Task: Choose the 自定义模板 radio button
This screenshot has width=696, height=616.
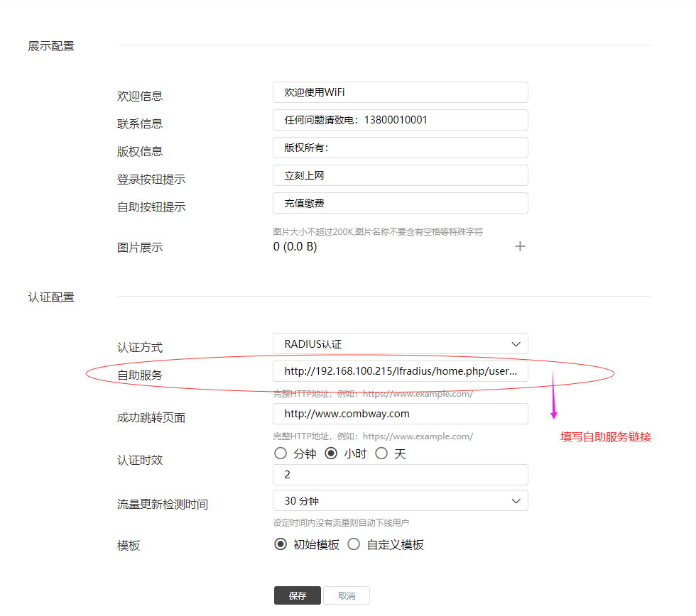Action: (x=354, y=545)
